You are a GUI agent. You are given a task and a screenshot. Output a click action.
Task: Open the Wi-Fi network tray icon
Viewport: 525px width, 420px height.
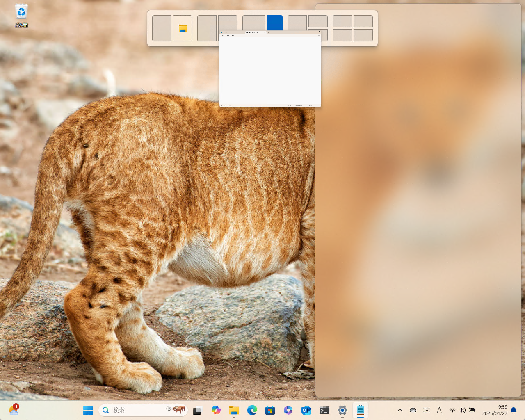(x=452, y=410)
